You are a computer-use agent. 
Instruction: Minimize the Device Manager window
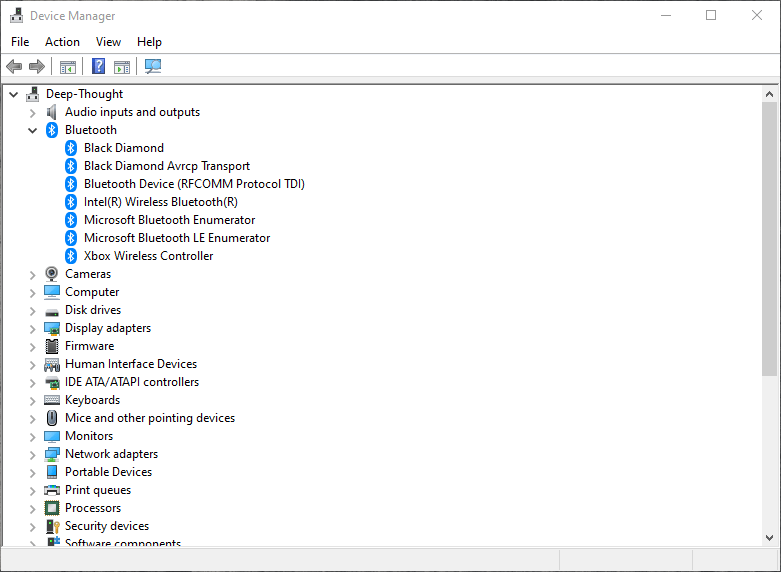point(666,15)
